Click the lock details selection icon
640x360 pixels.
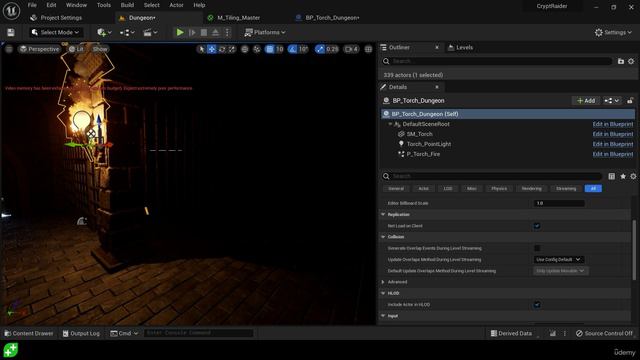click(630, 100)
